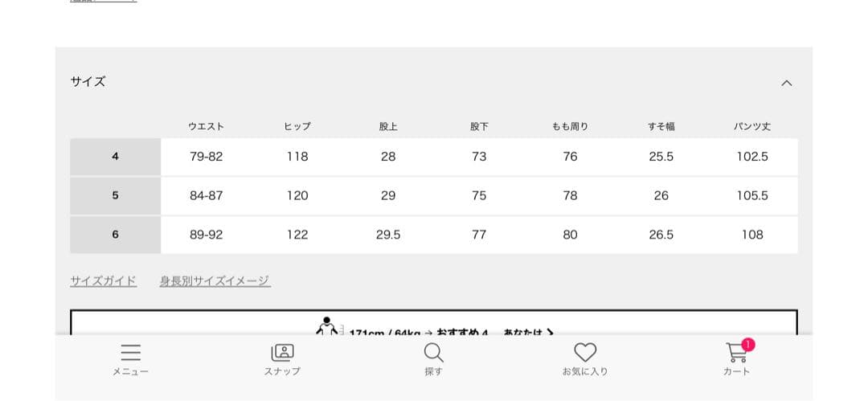This screenshot has width=868, height=401.
Task: Select the size 6 row header
Action: pyautogui.click(x=115, y=235)
